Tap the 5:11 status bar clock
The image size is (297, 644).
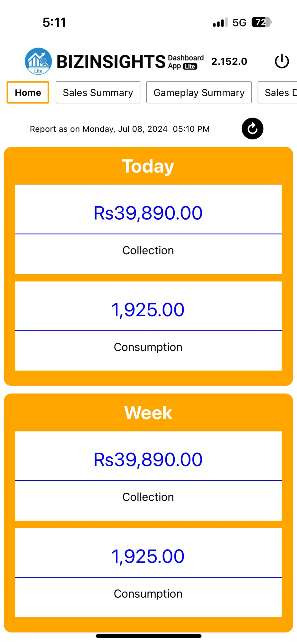(x=54, y=22)
